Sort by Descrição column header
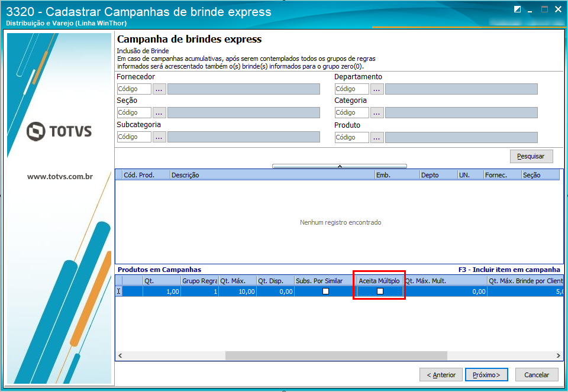This screenshot has height=392, width=568. tap(272, 175)
